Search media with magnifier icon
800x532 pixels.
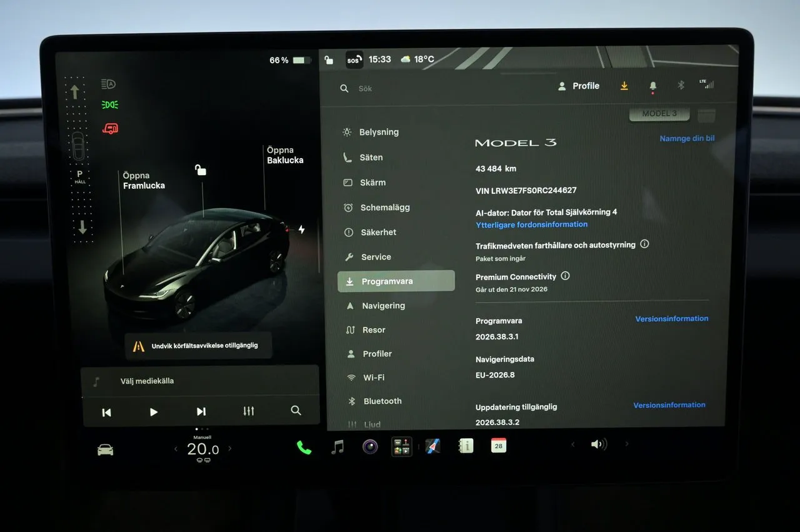pos(296,411)
